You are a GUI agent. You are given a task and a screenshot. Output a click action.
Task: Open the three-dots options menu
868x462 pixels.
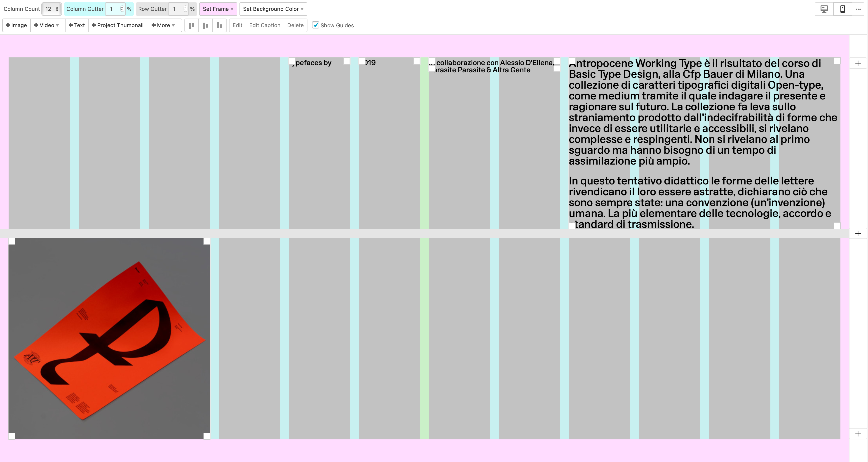[x=858, y=9]
